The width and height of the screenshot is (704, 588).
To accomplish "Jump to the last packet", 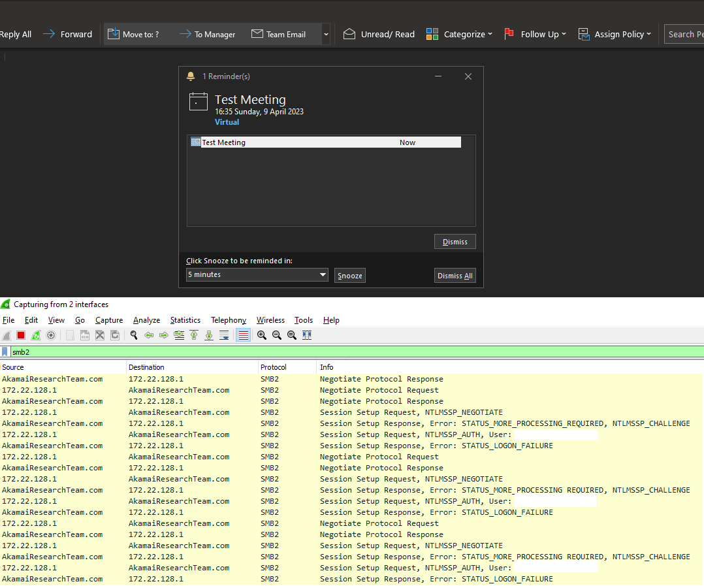I will tap(209, 335).
